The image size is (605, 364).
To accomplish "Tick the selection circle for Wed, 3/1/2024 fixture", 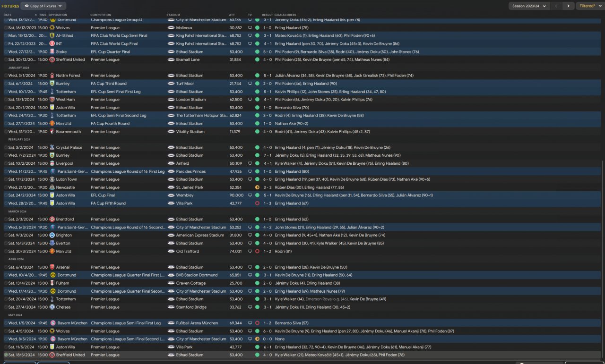I will [6, 76].
